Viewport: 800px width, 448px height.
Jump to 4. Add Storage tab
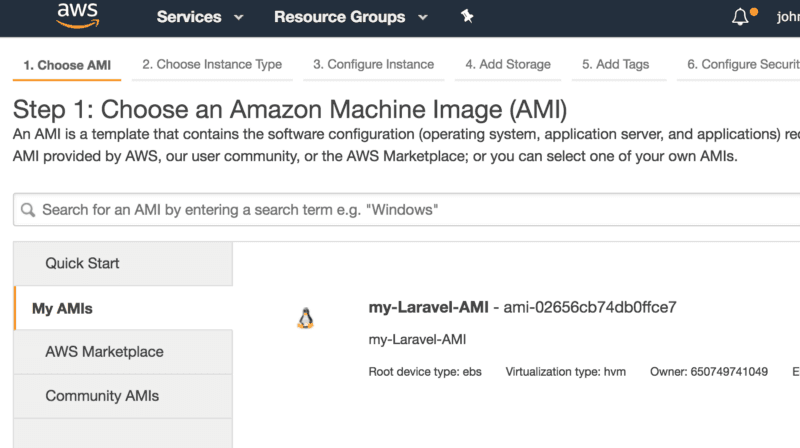[x=508, y=64]
